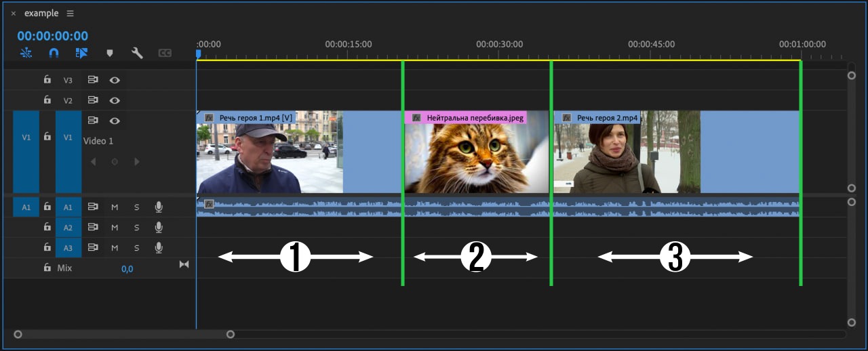This screenshot has width=868, height=351.
Task: Toggle track lock on A1
Action: [x=47, y=207]
